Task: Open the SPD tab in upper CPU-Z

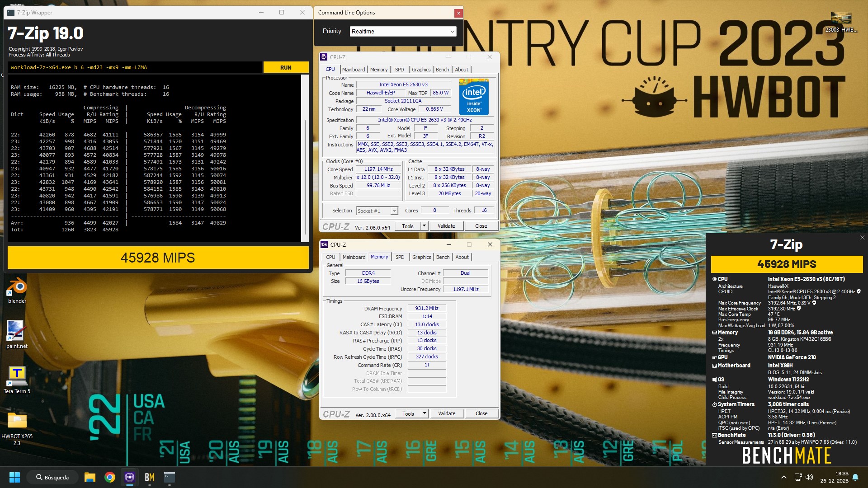Action: [400, 70]
